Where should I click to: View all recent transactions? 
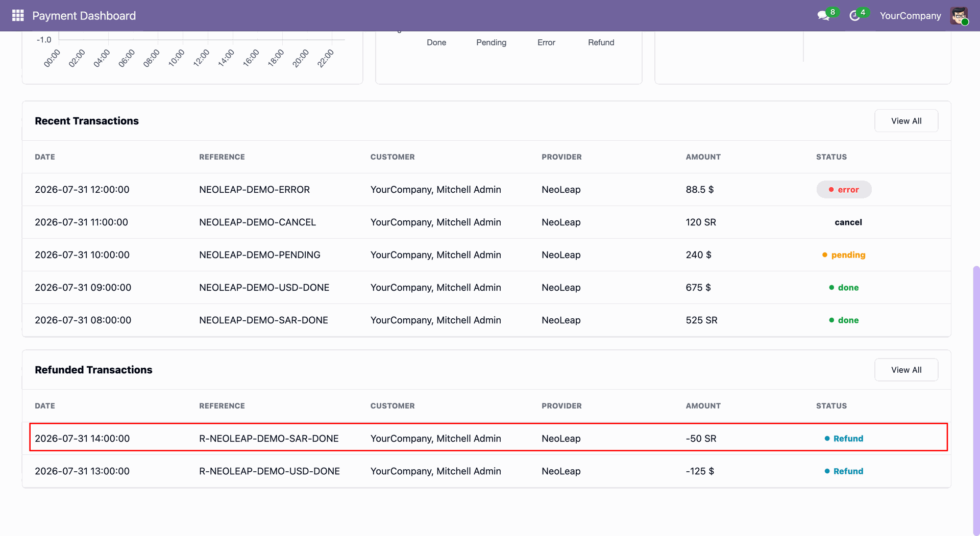tap(906, 121)
